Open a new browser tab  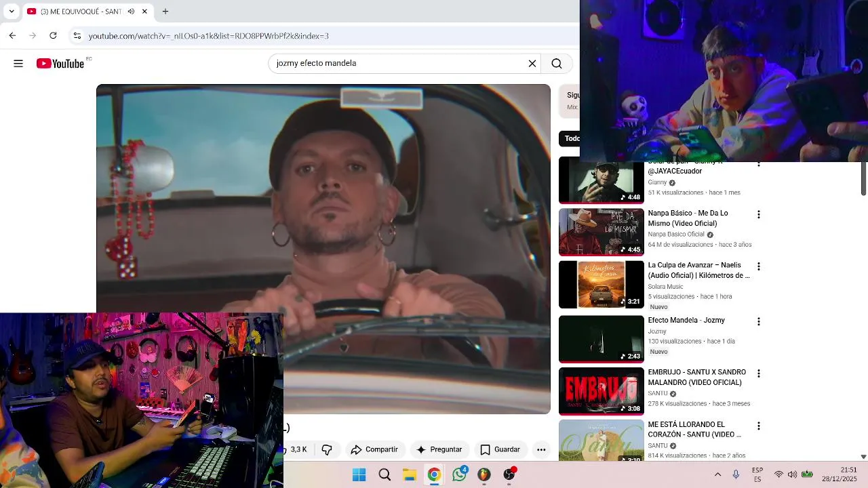click(165, 12)
